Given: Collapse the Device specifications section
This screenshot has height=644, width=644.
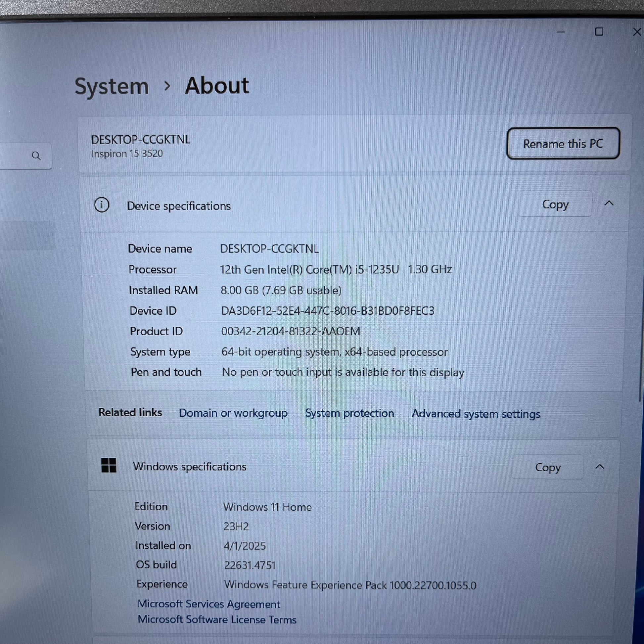Looking at the screenshot, I should [x=609, y=203].
